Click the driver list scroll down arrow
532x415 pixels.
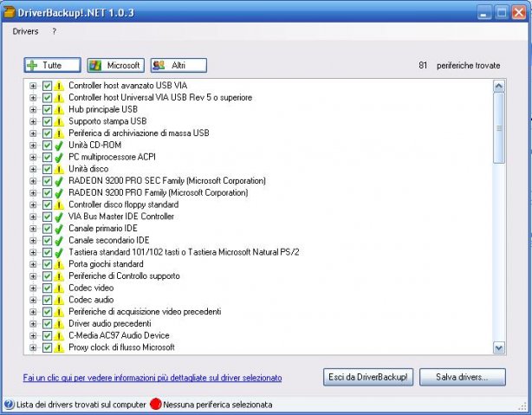pyautogui.click(x=499, y=347)
